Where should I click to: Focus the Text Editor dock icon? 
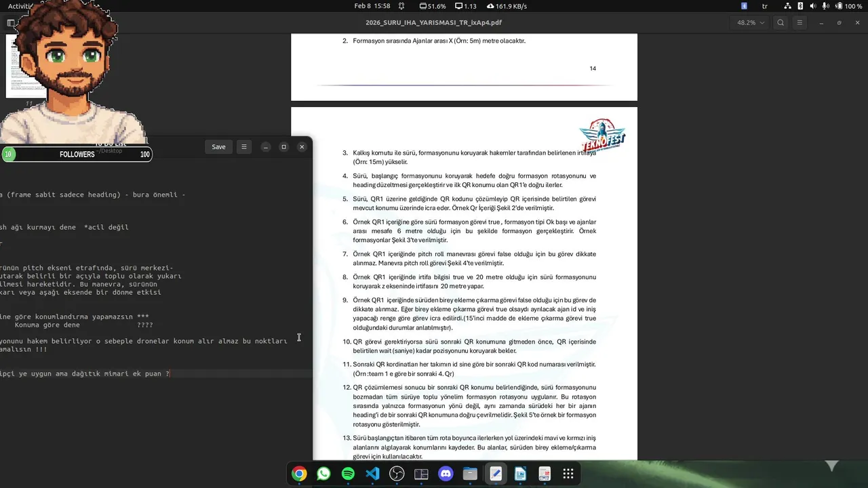coord(496,474)
